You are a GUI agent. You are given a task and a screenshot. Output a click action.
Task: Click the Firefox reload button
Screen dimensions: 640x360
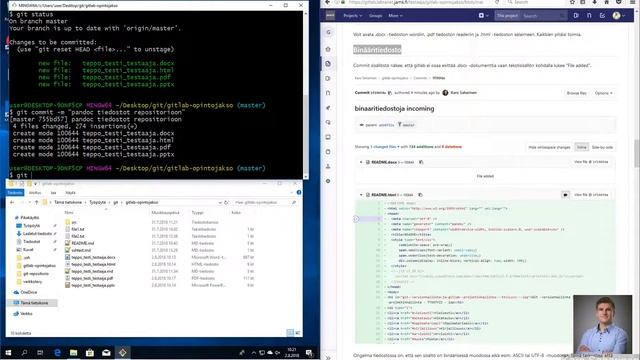[497, 2]
